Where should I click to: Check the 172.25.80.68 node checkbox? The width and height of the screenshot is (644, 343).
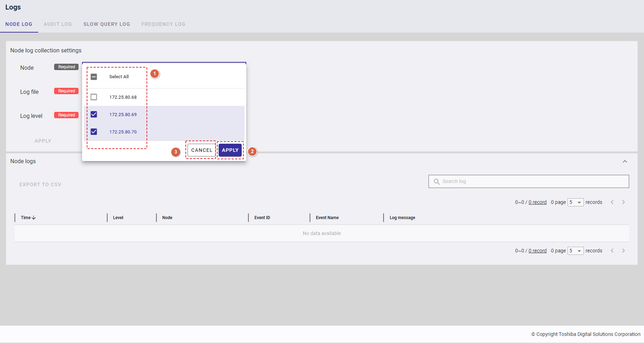(x=94, y=97)
